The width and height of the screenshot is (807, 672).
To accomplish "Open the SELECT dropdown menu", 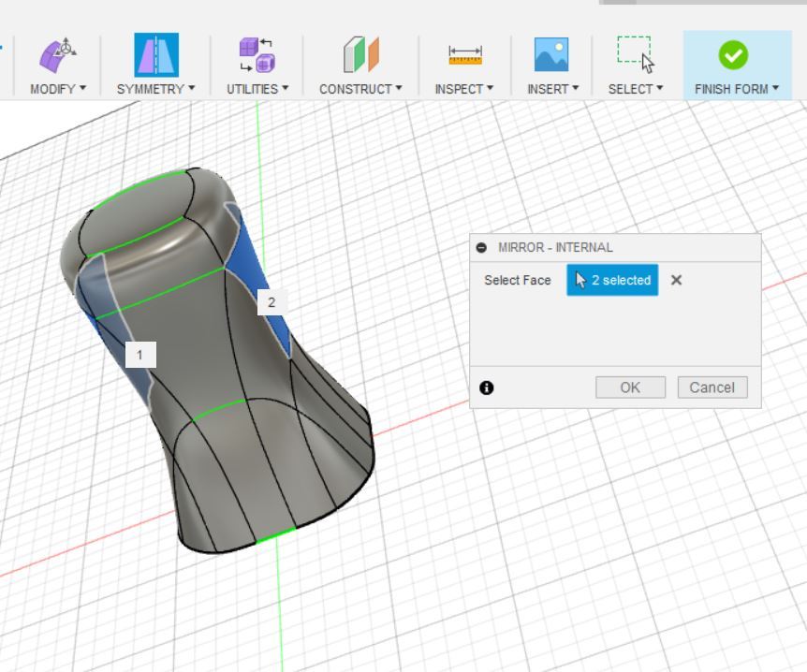I will pyautogui.click(x=635, y=89).
